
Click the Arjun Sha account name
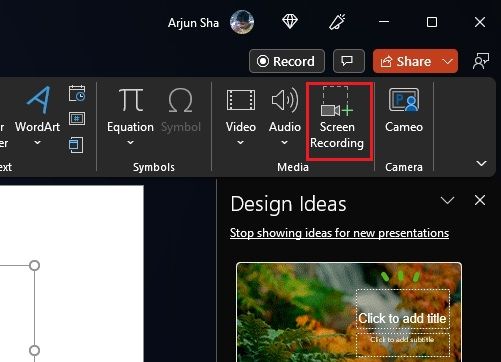tap(193, 23)
